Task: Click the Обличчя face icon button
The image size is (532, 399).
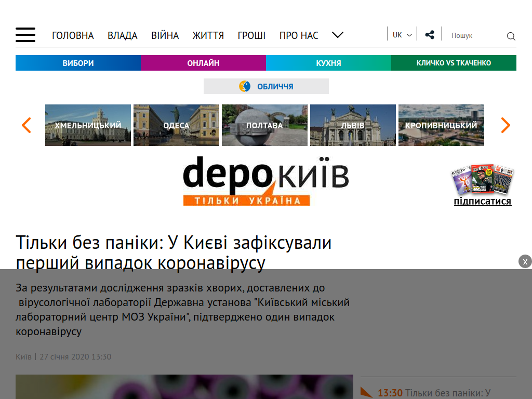Action: tap(266, 86)
